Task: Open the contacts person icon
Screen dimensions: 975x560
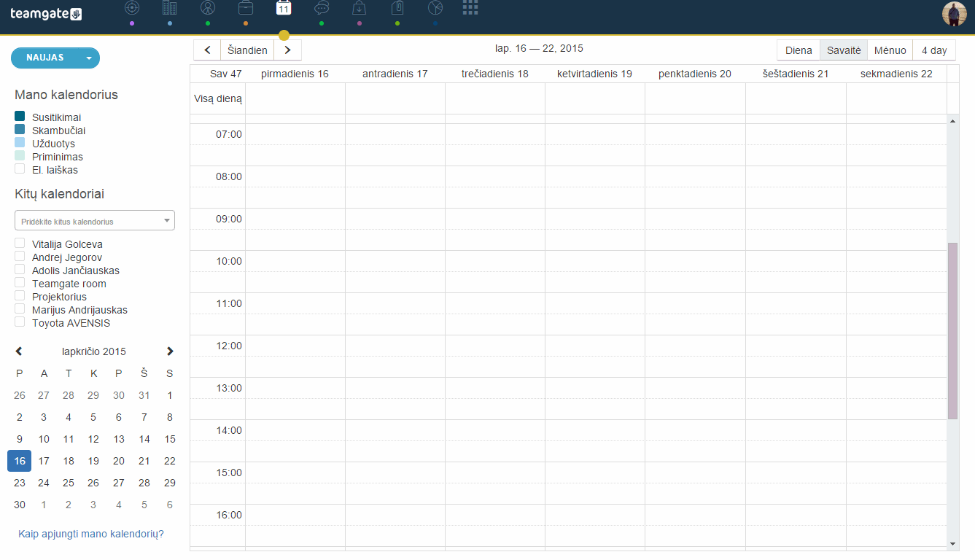Action: coord(208,8)
